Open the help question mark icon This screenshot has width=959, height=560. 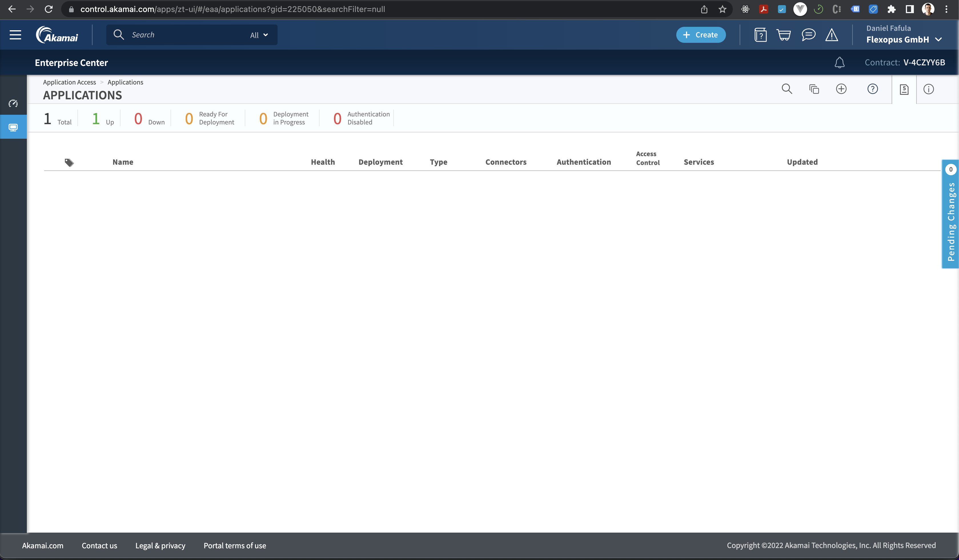[x=873, y=89]
